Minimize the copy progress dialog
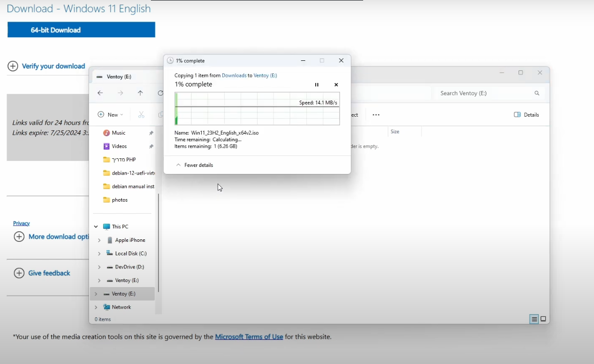The image size is (594, 364). [303, 61]
